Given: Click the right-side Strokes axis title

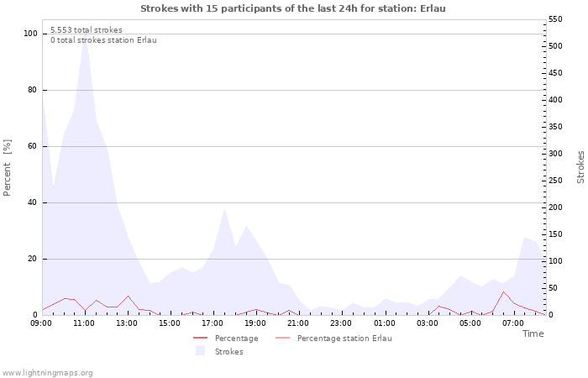Looking at the screenshot, I should (580, 167).
